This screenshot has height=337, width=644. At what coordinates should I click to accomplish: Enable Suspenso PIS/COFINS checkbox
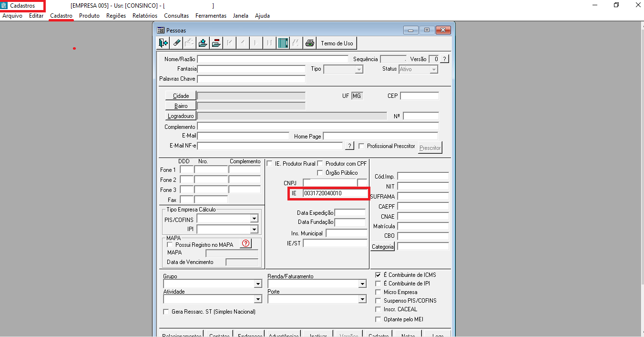pyautogui.click(x=378, y=301)
